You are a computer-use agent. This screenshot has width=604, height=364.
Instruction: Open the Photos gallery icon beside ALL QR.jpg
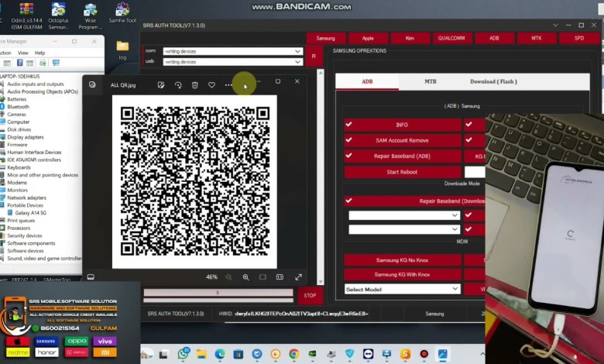[x=92, y=84]
